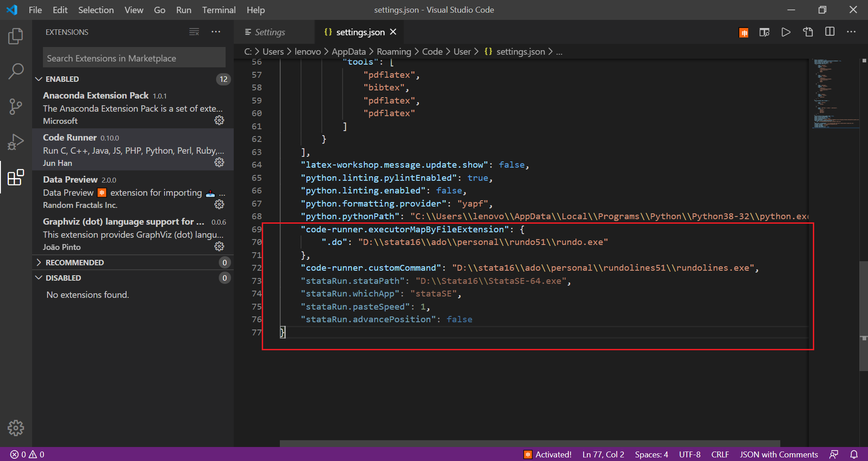Image resolution: width=868 pixels, height=461 pixels.
Task: Click the Search Extensions input field
Action: (134, 57)
